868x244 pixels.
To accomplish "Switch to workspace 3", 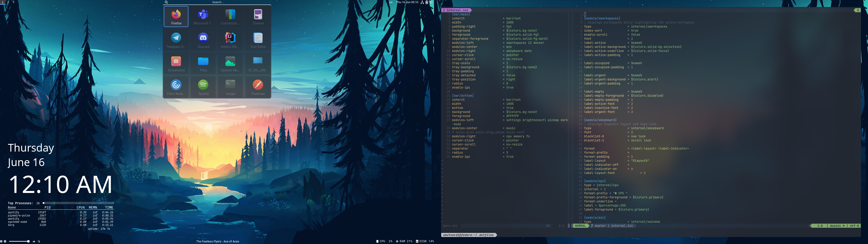I will 14,2.
